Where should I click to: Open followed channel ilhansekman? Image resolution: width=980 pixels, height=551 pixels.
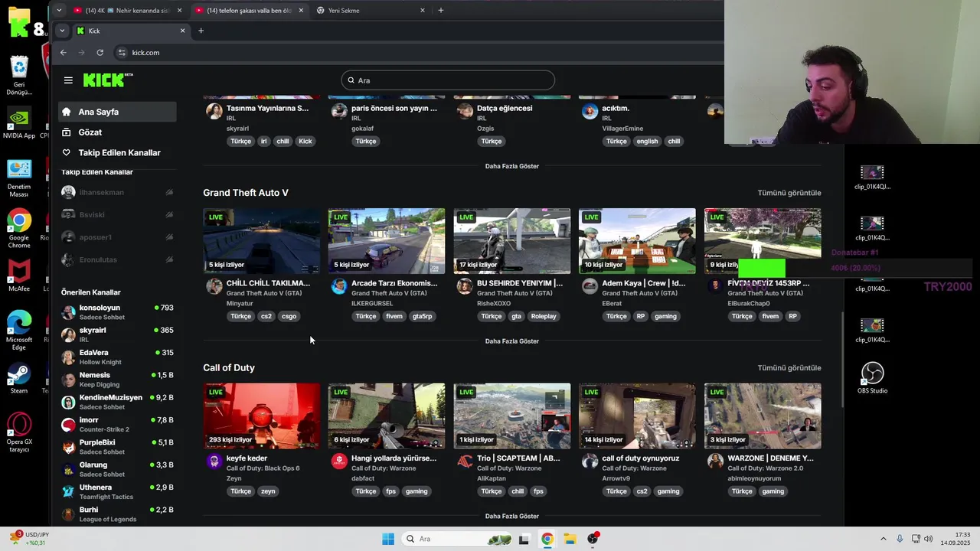tap(117, 192)
